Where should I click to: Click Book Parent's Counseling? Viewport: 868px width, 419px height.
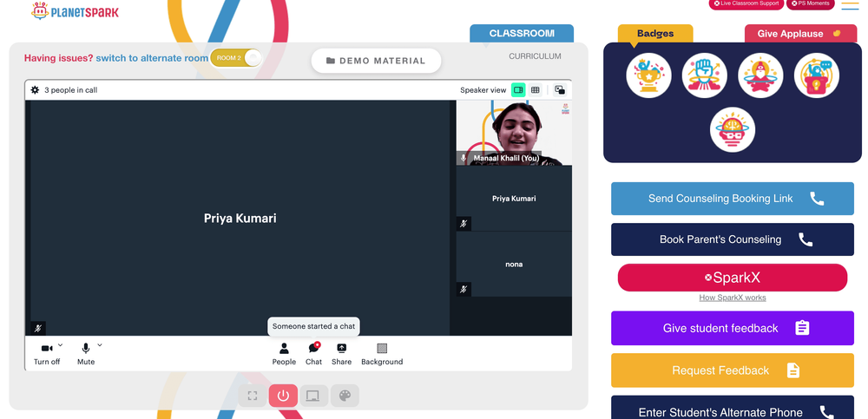click(733, 239)
